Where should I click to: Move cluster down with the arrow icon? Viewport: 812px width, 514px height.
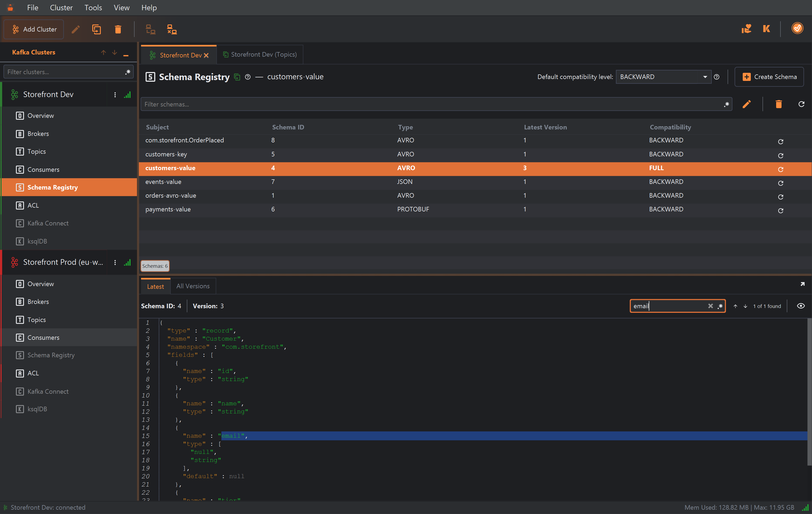(115, 52)
